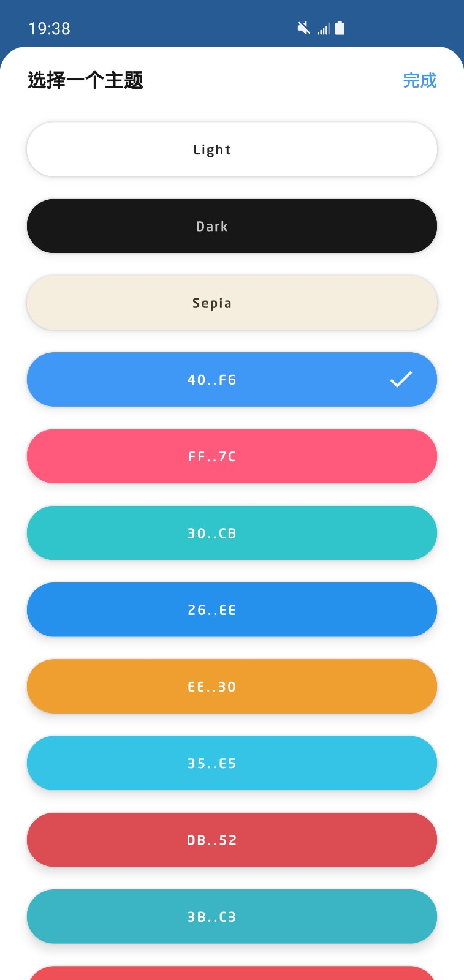Tap the partially visible red theme at bottom
The height and width of the screenshot is (980, 464).
click(232, 974)
